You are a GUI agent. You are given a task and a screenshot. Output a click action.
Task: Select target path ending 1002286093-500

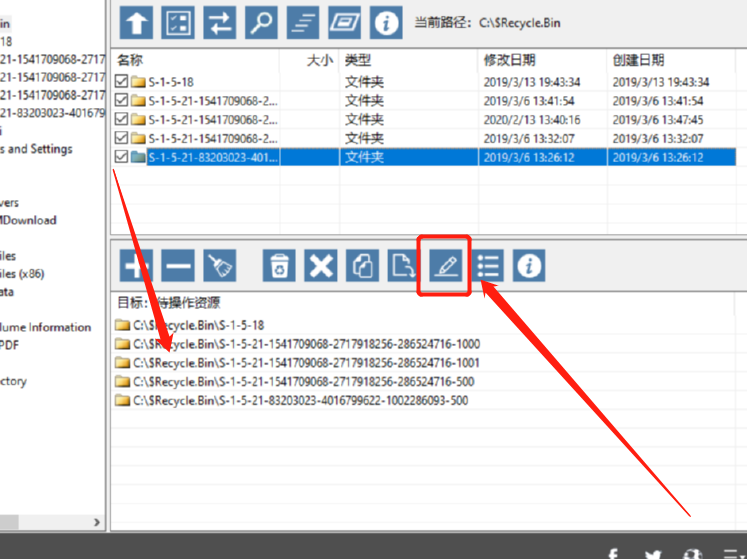(301, 401)
